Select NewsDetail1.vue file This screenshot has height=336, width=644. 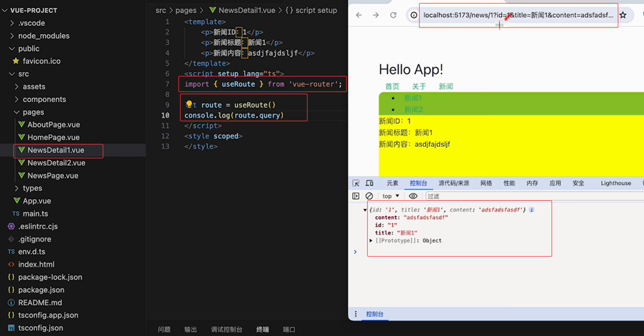click(x=56, y=150)
